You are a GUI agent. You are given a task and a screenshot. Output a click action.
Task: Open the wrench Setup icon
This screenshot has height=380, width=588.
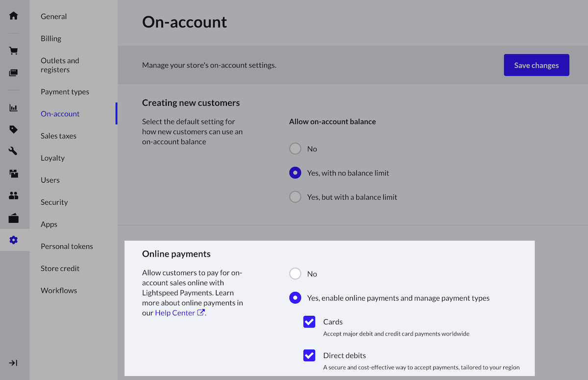click(13, 151)
